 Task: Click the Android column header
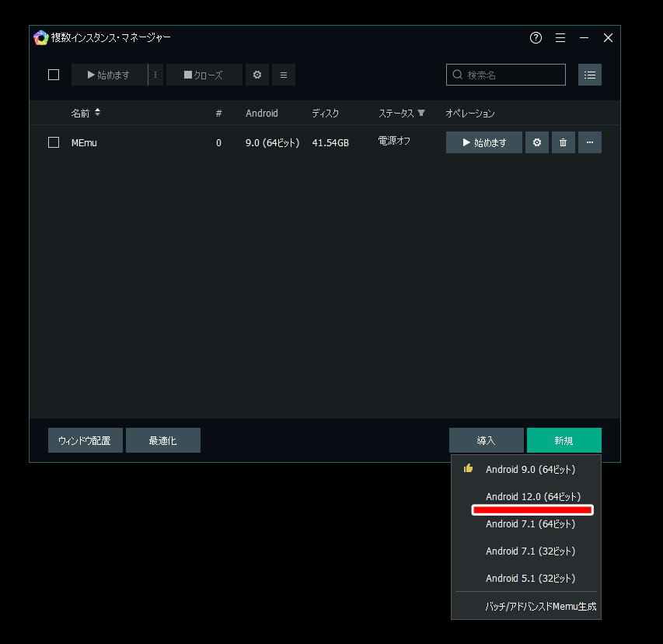point(262,114)
